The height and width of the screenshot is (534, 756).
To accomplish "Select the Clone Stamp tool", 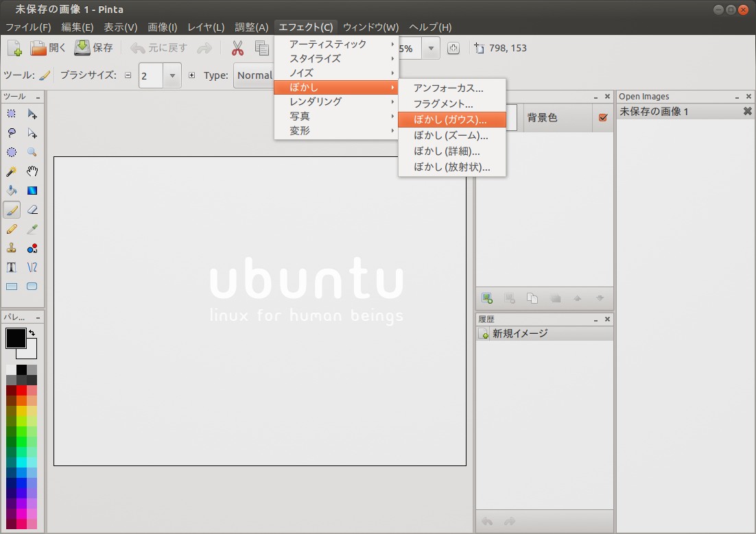I will [12, 248].
